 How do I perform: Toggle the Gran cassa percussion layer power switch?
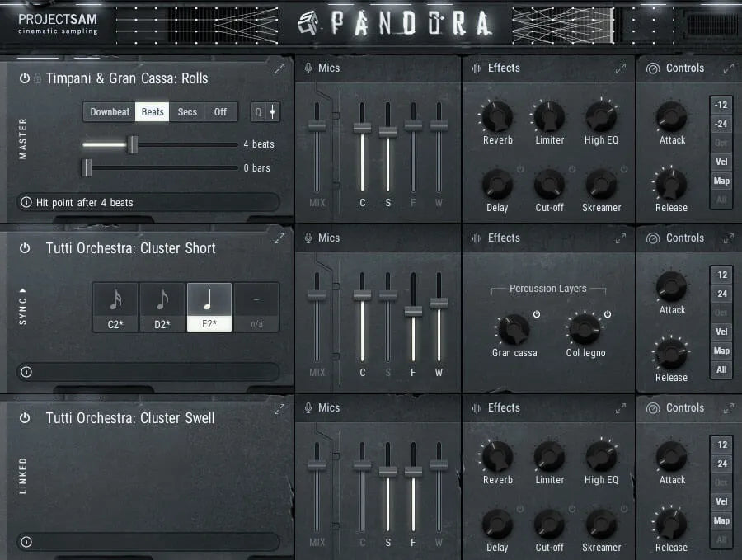point(538,314)
